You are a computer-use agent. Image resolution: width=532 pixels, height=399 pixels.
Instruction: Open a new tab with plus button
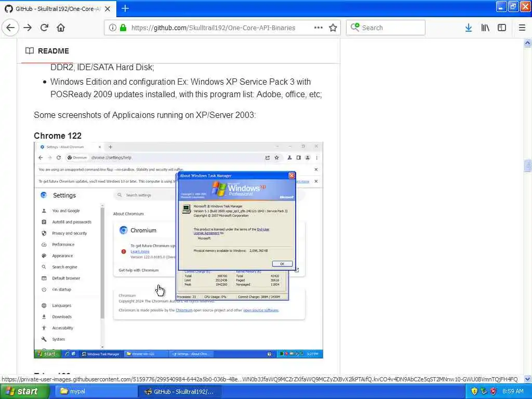[125, 8]
